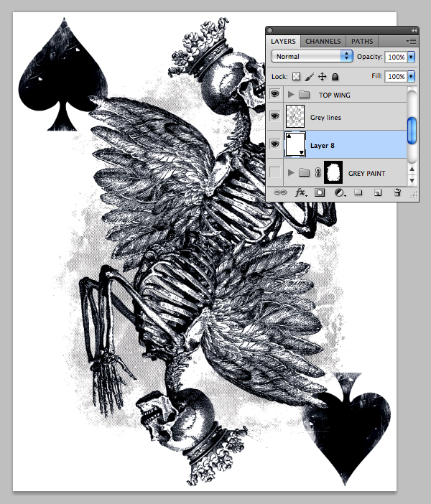
Task: Toggle lock transparent pixels icon
Action: coord(296,77)
